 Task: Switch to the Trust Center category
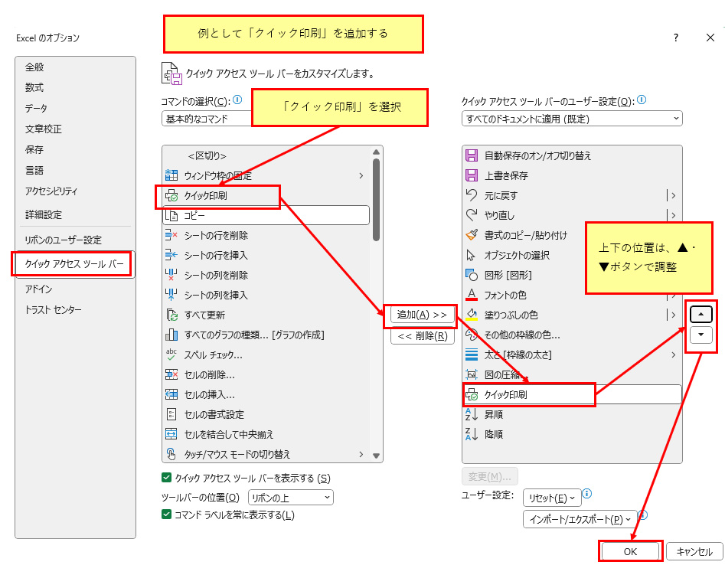[x=53, y=309]
